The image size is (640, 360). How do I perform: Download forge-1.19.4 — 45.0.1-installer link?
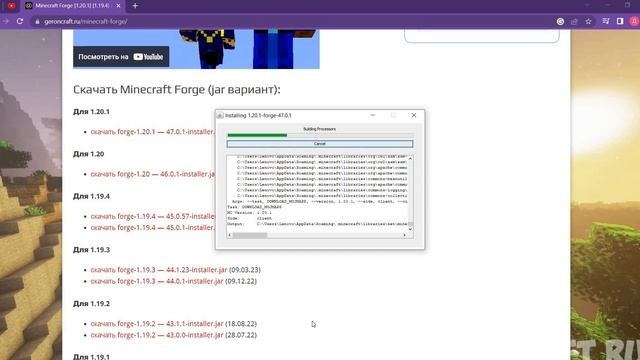[x=153, y=228]
